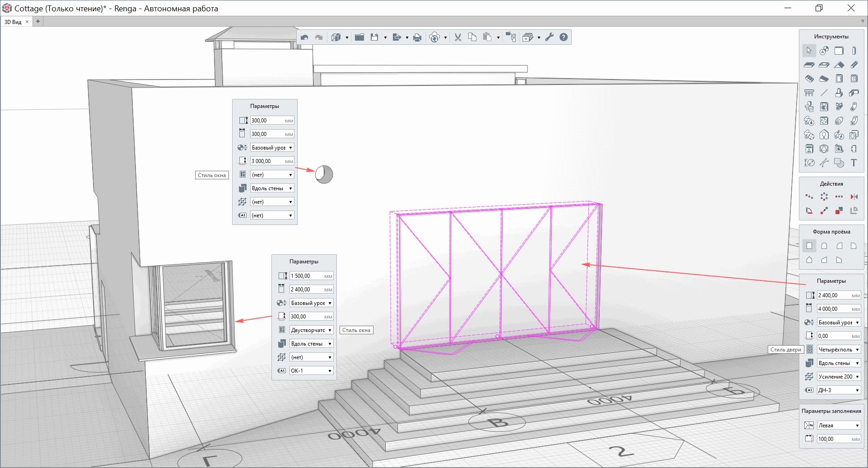Choose right-sloped trapezoid opening shape
868x468 pixels.
tap(839, 260)
